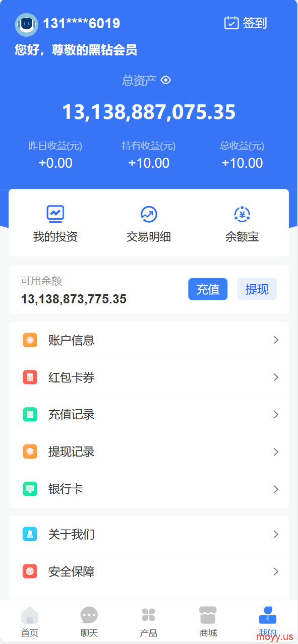Open 余额宝 yuan icon

click(x=242, y=214)
